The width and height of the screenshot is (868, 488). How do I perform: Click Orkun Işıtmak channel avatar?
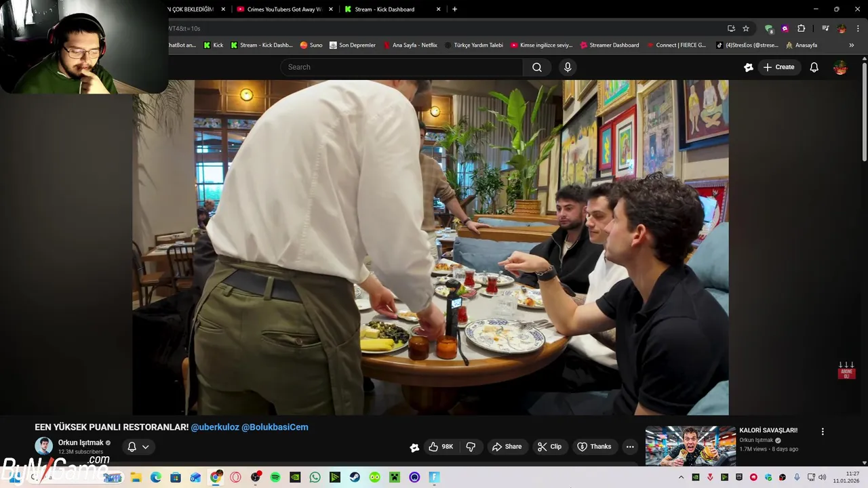(x=43, y=446)
